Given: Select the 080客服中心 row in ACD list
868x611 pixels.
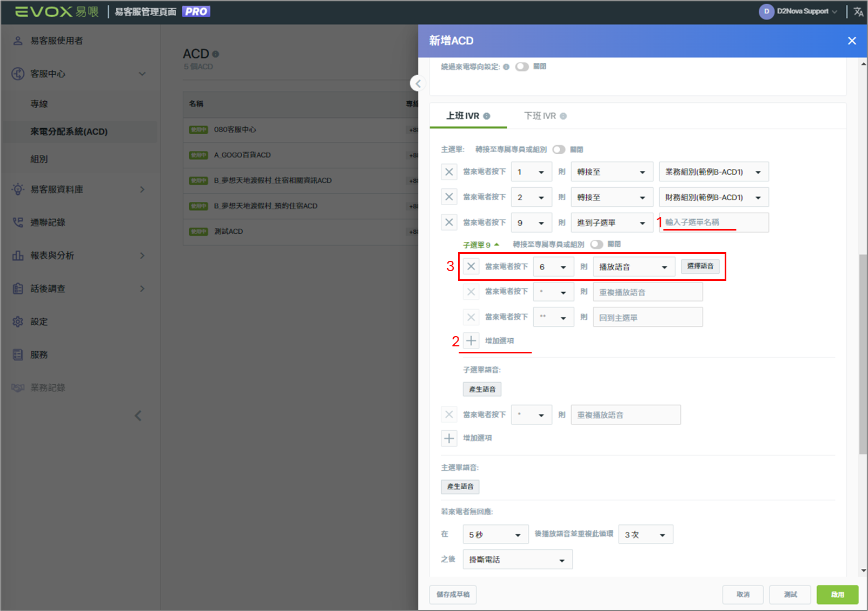Looking at the screenshot, I should click(x=301, y=130).
